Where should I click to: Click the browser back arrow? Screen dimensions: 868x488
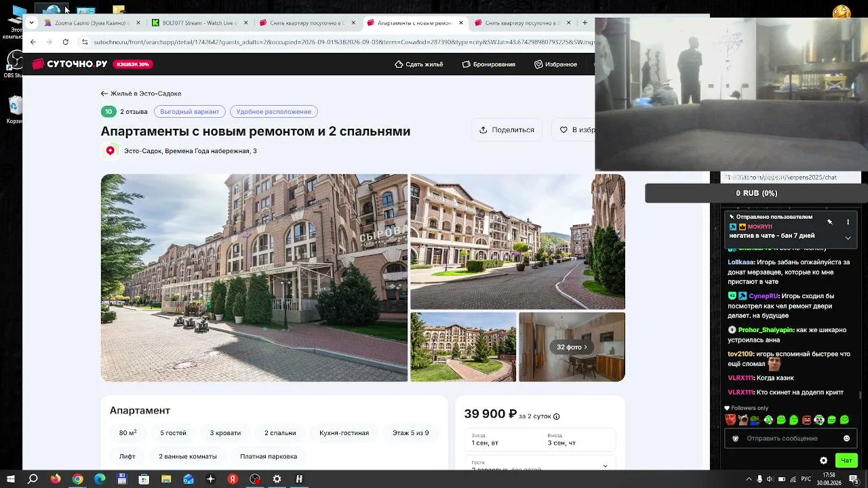(x=33, y=42)
